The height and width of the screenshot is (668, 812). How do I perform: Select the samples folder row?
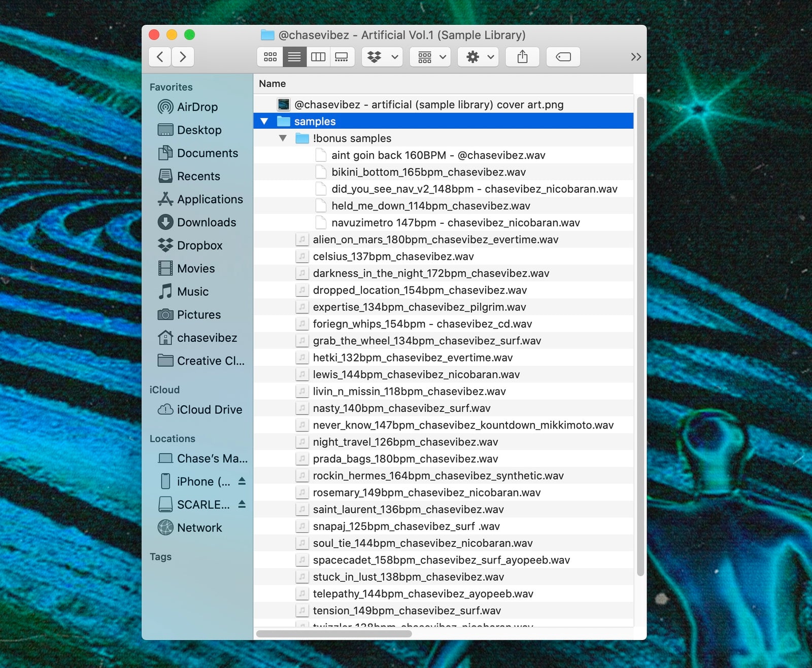click(x=443, y=121)
